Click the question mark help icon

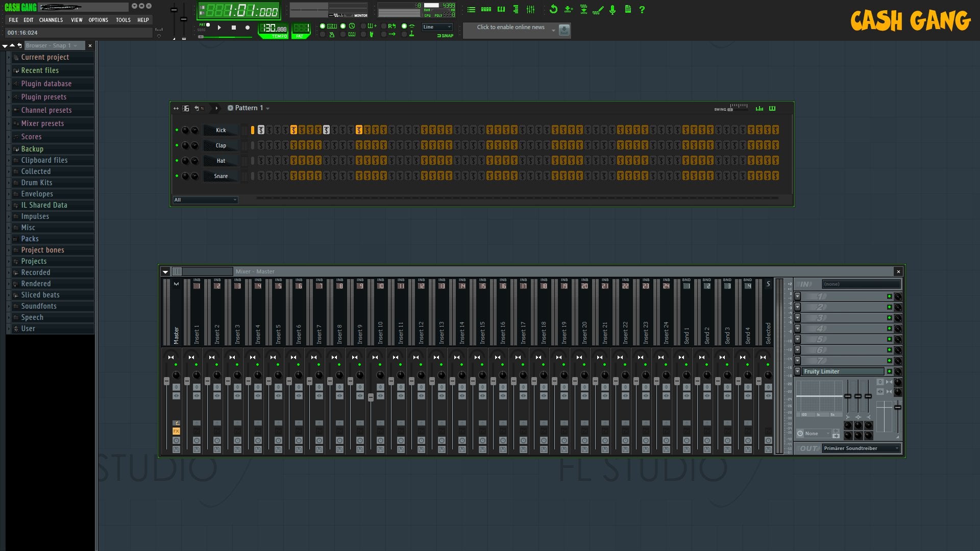coord(642,10)
